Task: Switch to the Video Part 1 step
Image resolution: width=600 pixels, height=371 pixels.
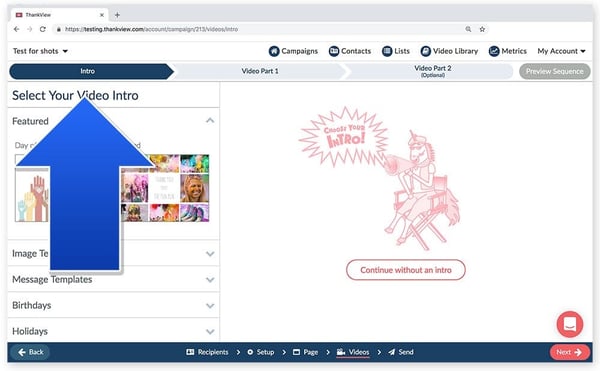Action: (x=260, y=71)
